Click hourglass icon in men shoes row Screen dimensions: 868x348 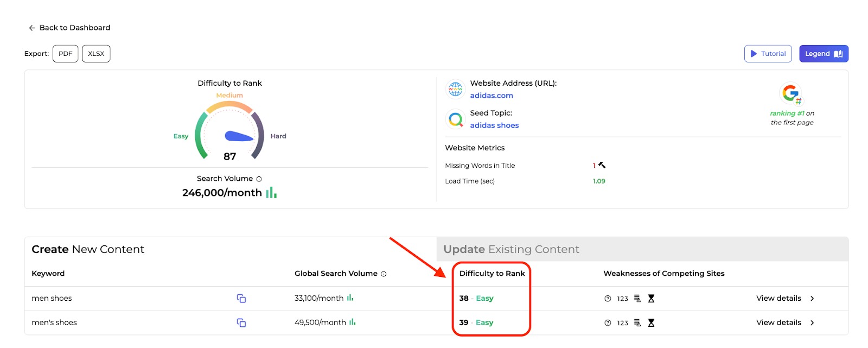coord(651,299)
